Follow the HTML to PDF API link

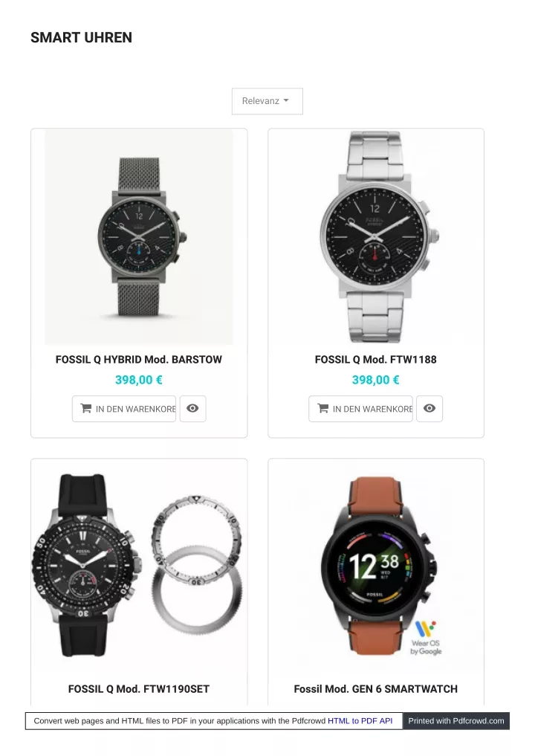tap(360, 721)
